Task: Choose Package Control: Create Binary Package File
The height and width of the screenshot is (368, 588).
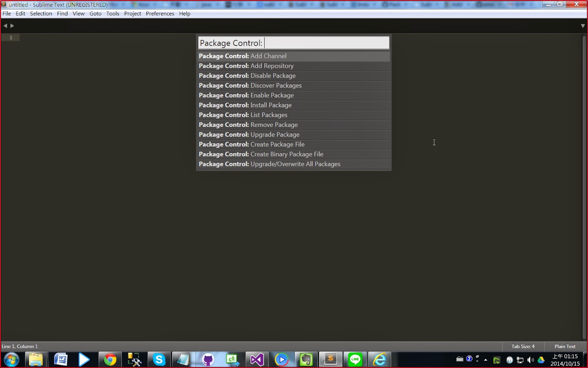Action: (294, 154)
